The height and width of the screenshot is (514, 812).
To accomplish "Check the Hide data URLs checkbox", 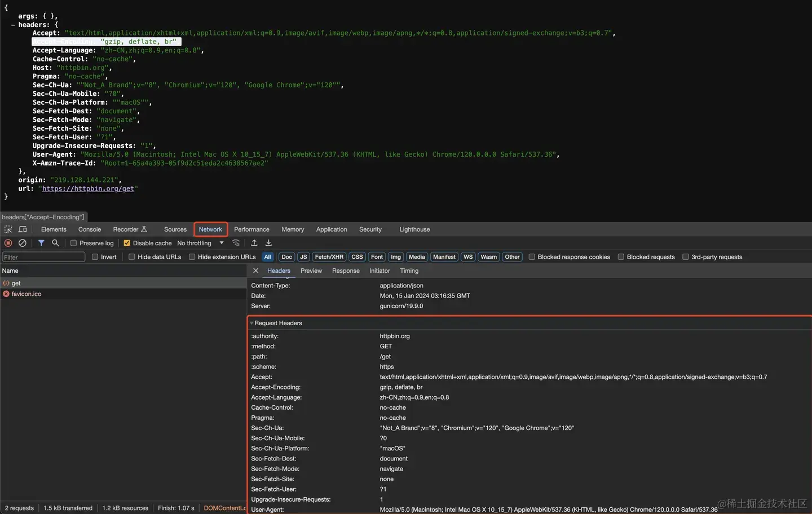I will click(131, 257).
